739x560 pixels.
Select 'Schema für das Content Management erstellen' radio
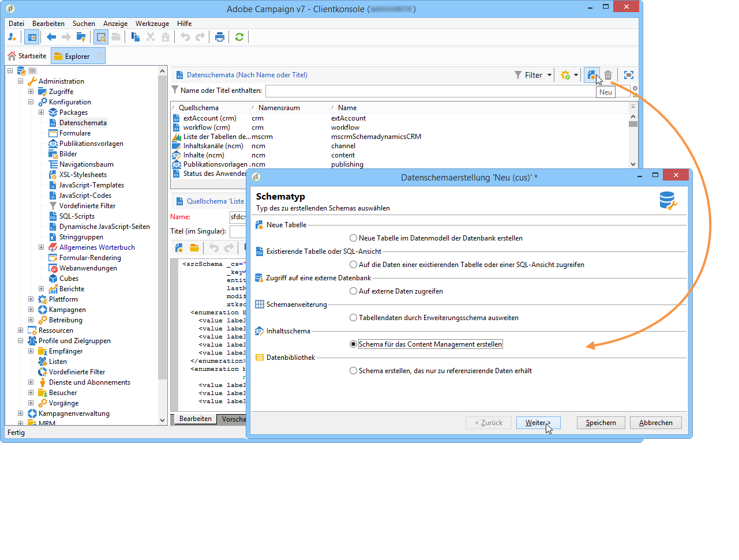pyautogui.click(x=353, y=344)
